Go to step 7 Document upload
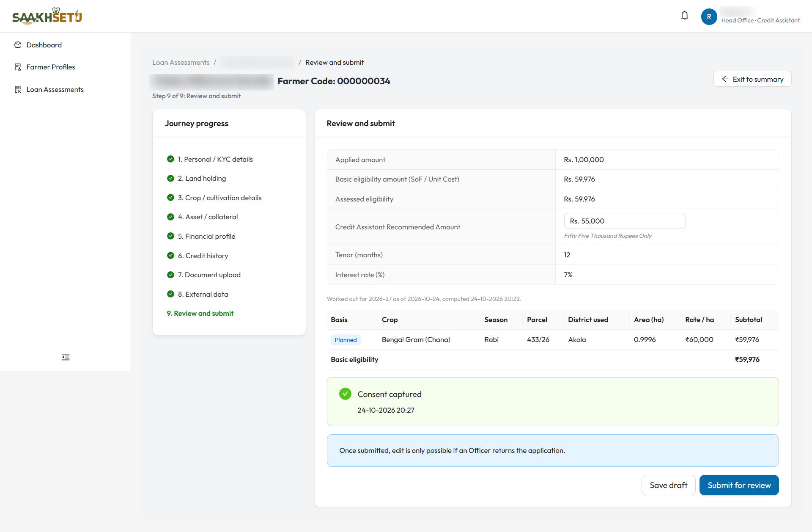Image resolution: width=812 pixels, height=532 pixels. [209, 275]
